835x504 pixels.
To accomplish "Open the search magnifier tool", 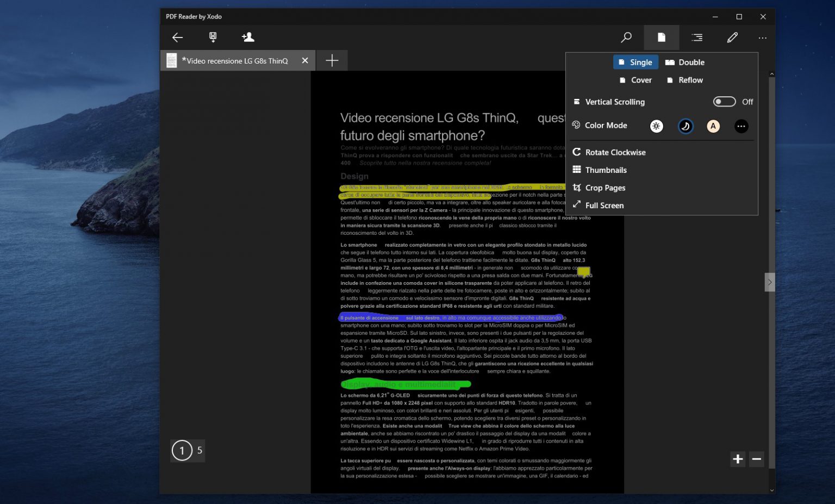I will click(626, 37).
